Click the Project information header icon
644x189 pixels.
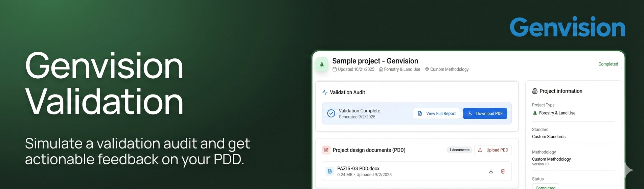(x=535, y=91)
